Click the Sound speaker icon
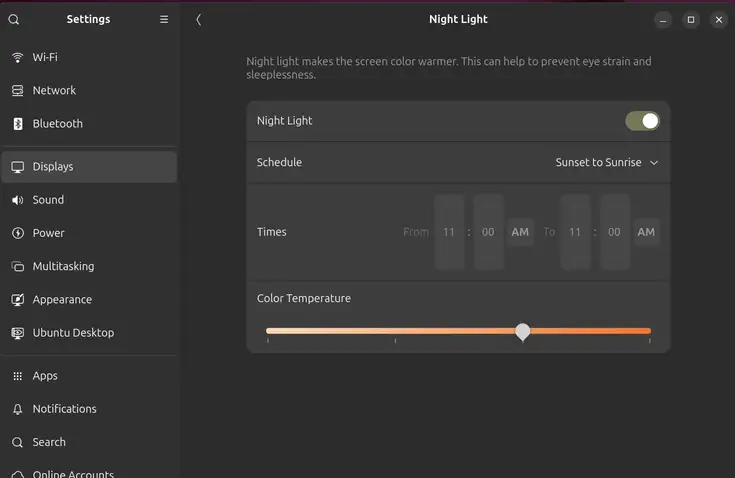The height and width of the screenshot is (478, 735). (18, 200)
